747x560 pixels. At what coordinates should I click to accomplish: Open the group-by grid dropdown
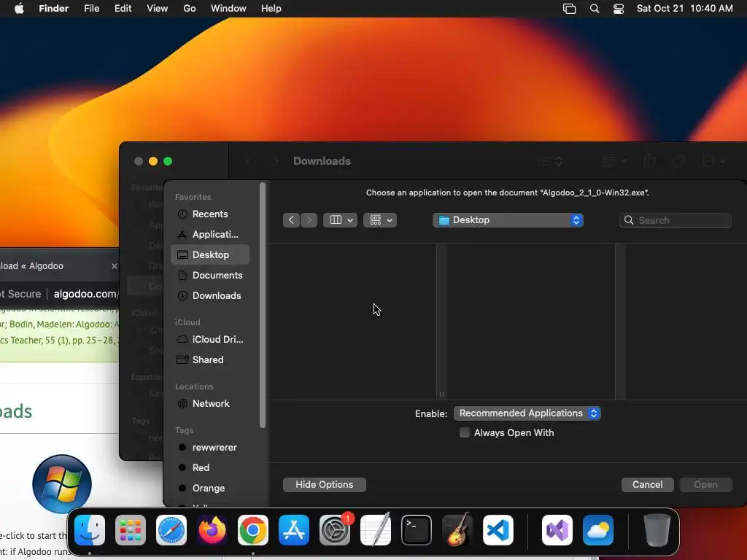click(380, 220)
